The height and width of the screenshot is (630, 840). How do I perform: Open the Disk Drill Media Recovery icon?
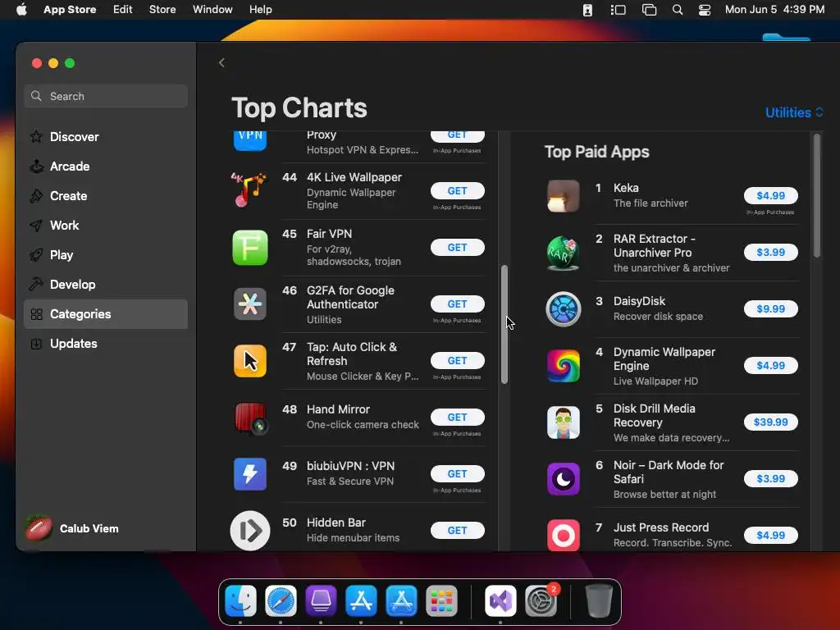[x=563, y=422]
